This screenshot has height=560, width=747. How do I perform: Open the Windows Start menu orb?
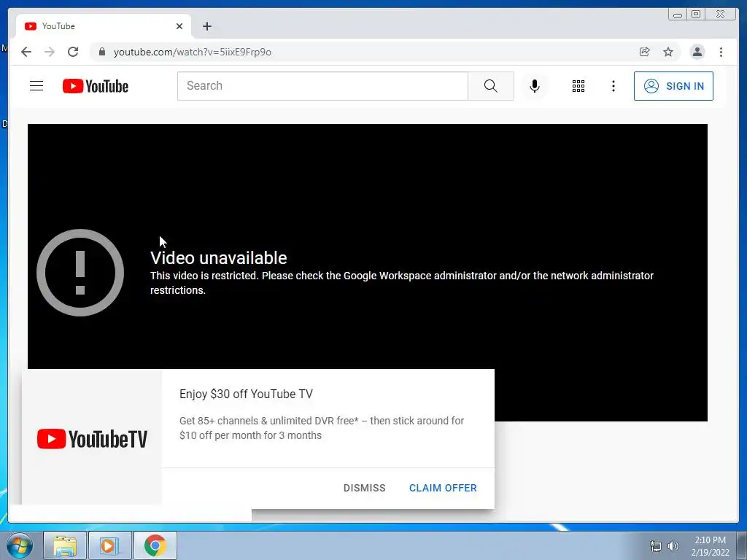[19, 545]
